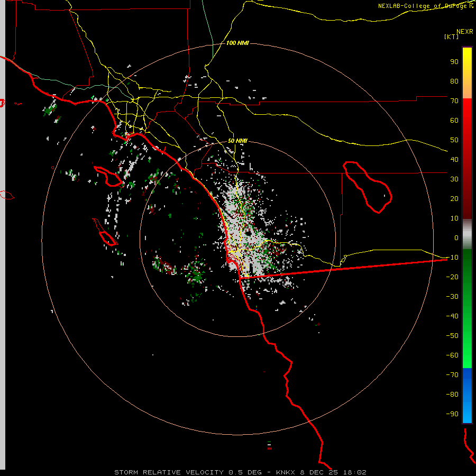Screen dimensions: 476x476
Task: Click the -50 value on velocity scale
Action: click(452, 336)
